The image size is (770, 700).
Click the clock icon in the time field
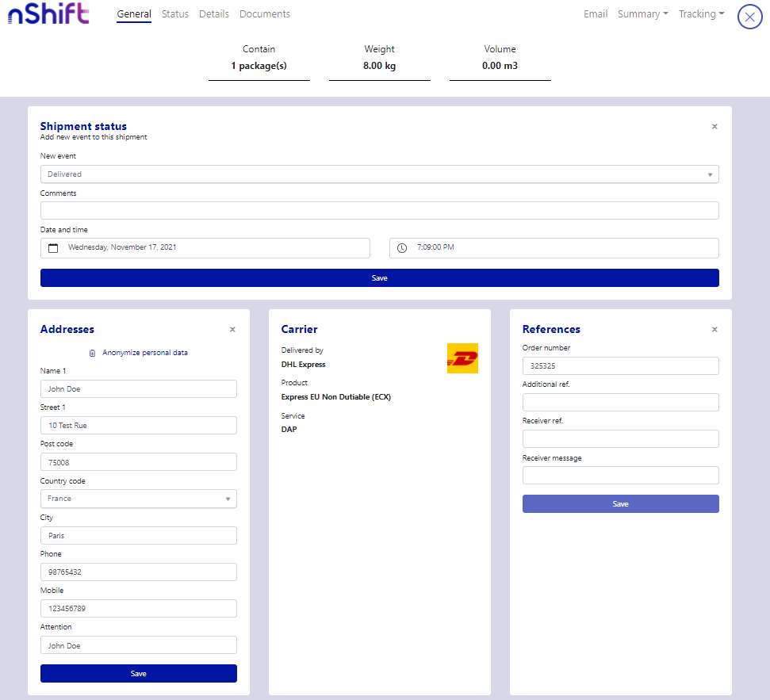402,248
